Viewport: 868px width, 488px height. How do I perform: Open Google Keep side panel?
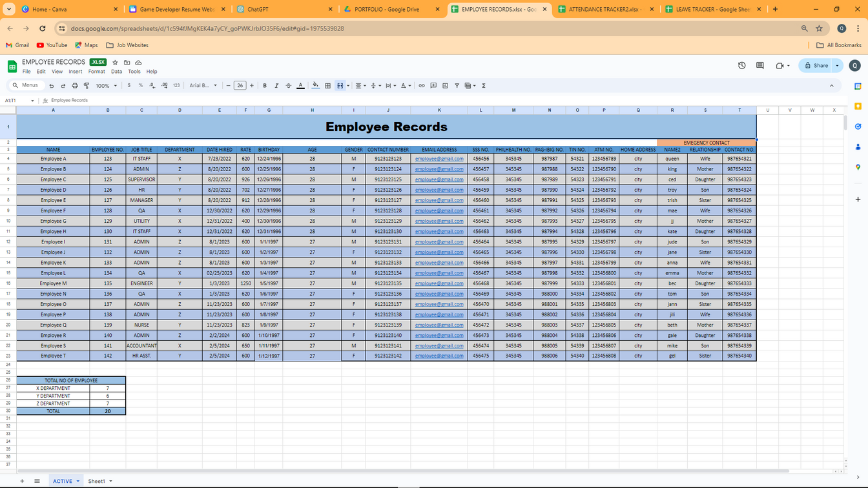coord(858,106)
